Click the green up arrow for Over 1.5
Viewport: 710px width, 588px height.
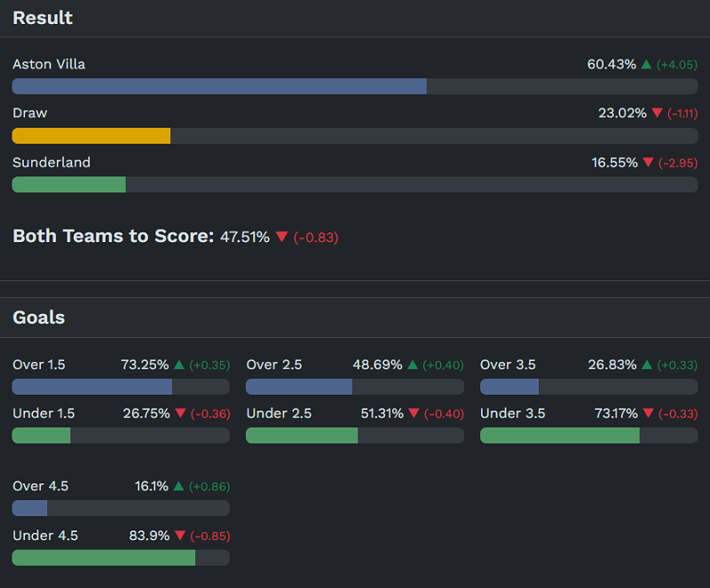coord(179,365)
